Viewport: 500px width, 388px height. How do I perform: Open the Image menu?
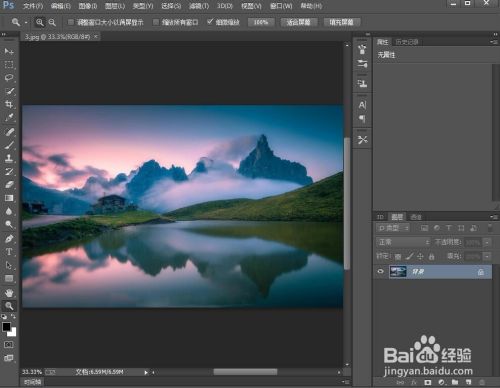(x=88, y=6)
